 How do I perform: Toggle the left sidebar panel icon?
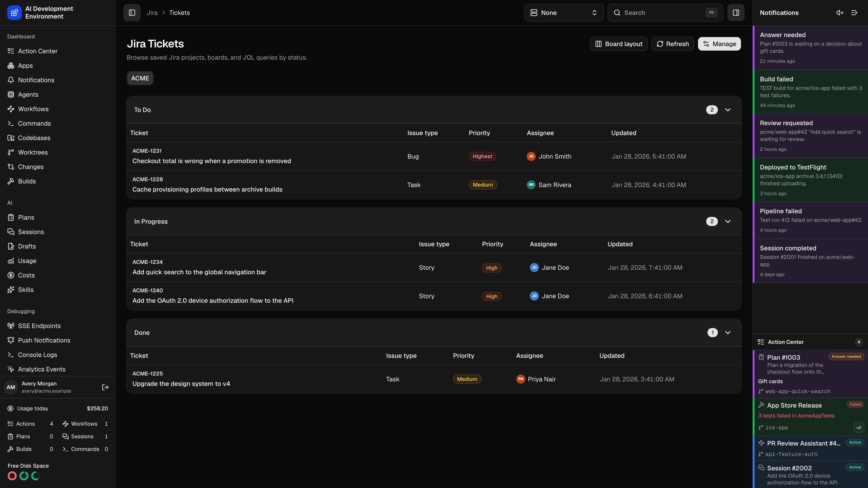click(x=132, y=13)
